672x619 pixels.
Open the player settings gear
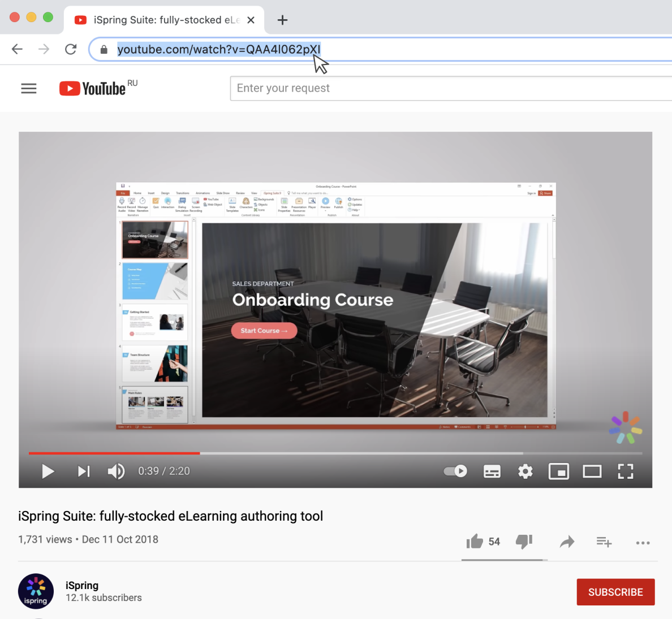click(x=525, y=471)
